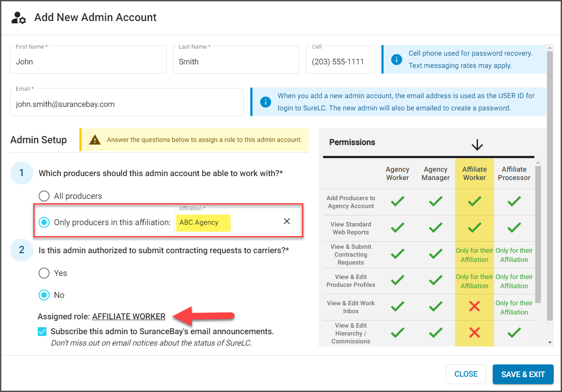Click Affiliate Processor checkmark for Standard Web Reports

514,228
